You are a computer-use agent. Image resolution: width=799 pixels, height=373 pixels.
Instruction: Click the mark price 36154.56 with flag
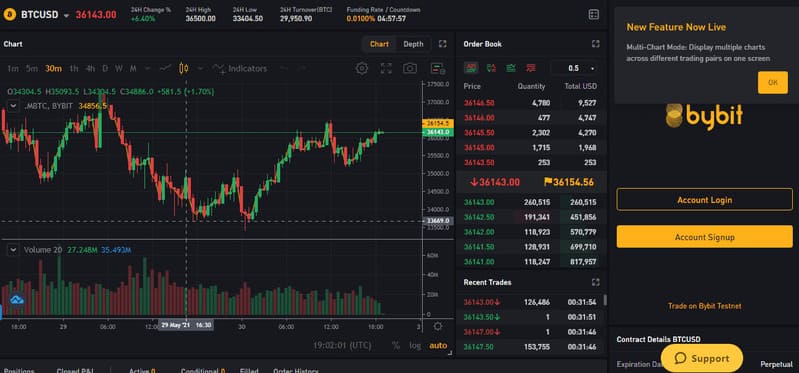click(569, 182)
